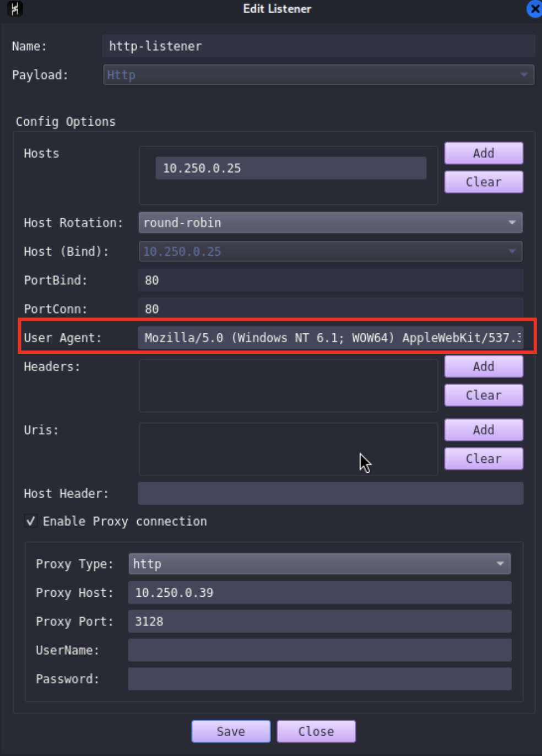The width and height of the screenshot is (542, 756).
Task: Add a new Uri
Action: 483,430
